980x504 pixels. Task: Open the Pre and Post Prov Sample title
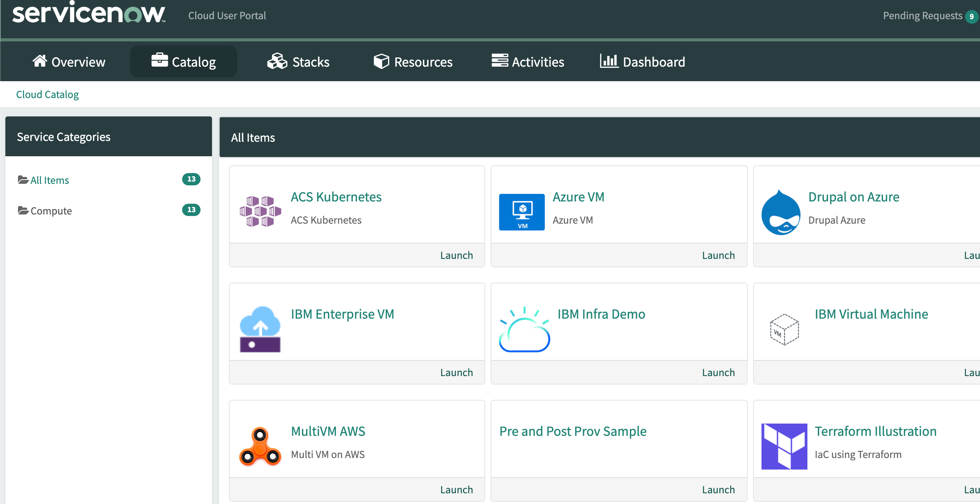click(573, 431)
